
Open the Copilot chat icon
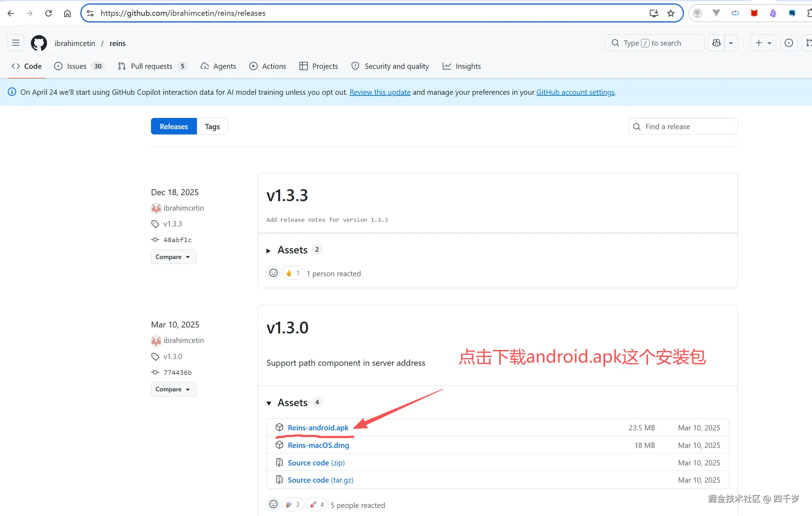(x=717, y=43)
